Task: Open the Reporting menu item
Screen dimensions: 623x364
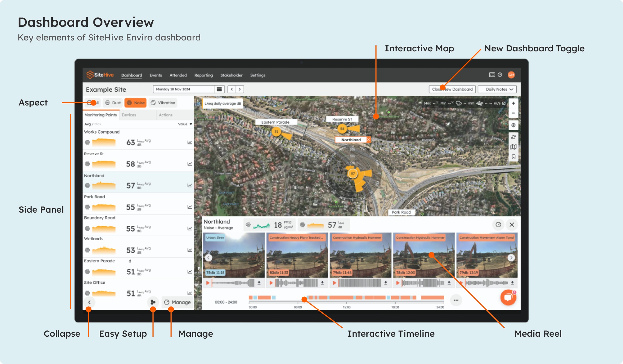Action: click(x=203, y=75)
